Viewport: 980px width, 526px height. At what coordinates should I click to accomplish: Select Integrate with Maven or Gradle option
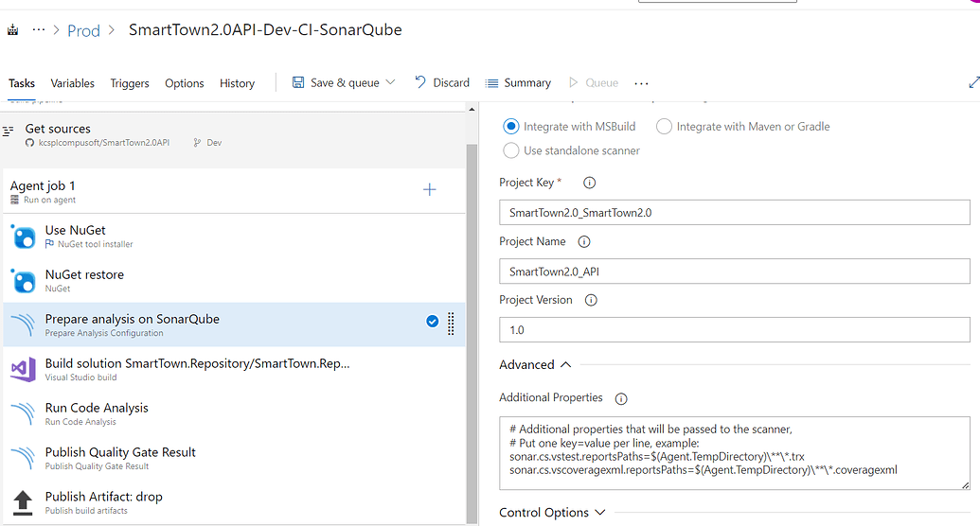click(665, 127)
